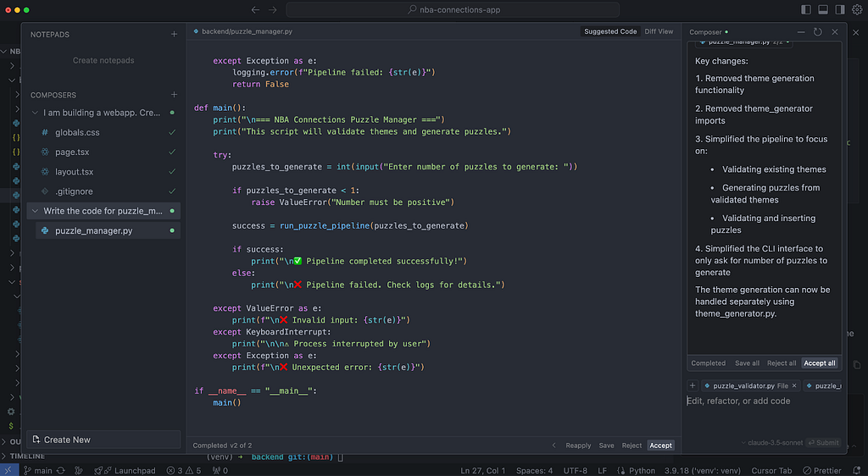868x476 pixels.
Task: Synchronize changes with the sync icon
Action: click(x=61, y=470)
